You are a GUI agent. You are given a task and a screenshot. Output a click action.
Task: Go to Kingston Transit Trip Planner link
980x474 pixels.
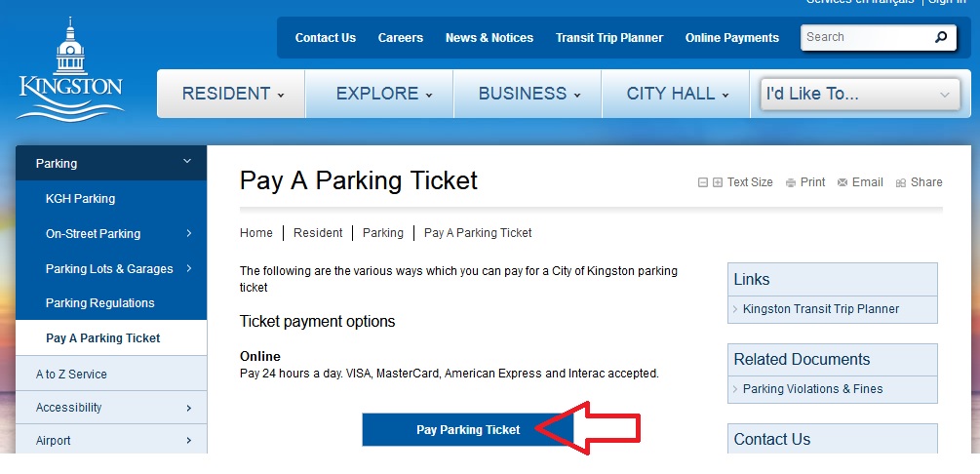coord(820,309)
